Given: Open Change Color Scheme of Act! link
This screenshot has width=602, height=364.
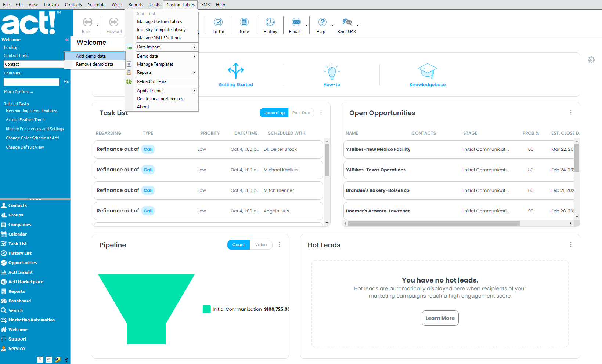Looking at the screenshot, I should [x=32, y=138].
